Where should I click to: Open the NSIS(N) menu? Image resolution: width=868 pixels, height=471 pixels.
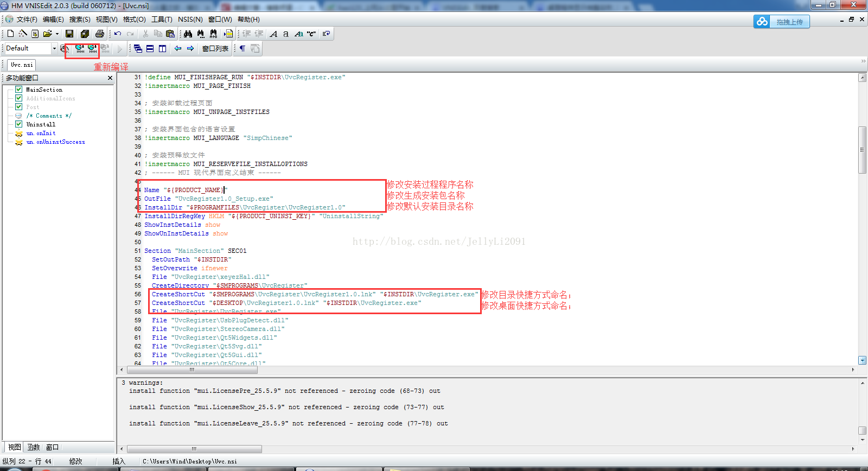coord(190,20)
